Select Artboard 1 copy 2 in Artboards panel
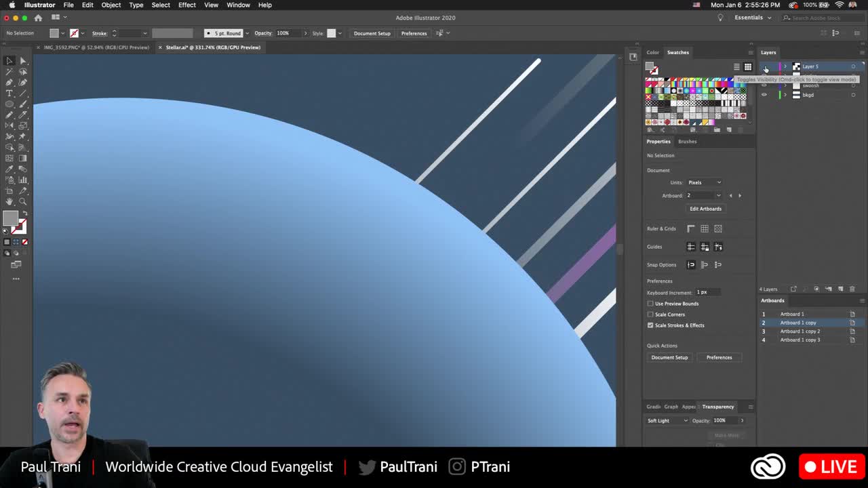Image resolution: width=868 pixels, height=488 pixels. point(800,331)
